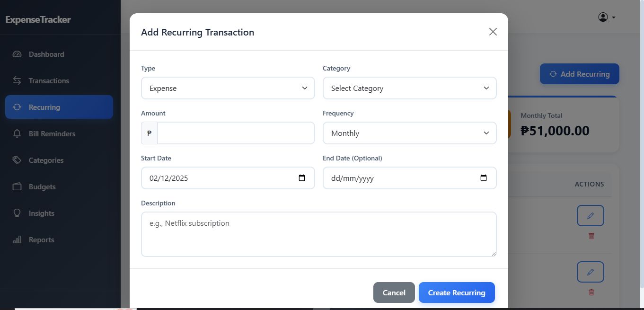
Task: Focus the Amount input field
Action: [236, 133]
